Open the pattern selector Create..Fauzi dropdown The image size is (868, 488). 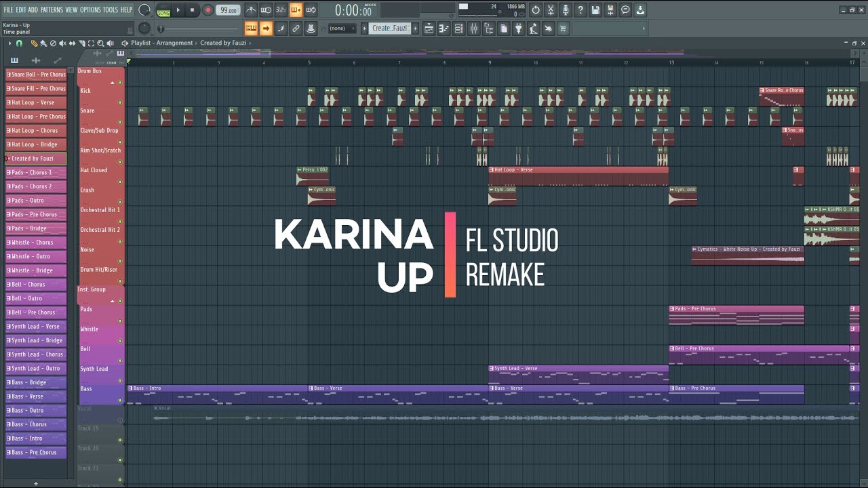pyautogui.click(x=389, y=28)
